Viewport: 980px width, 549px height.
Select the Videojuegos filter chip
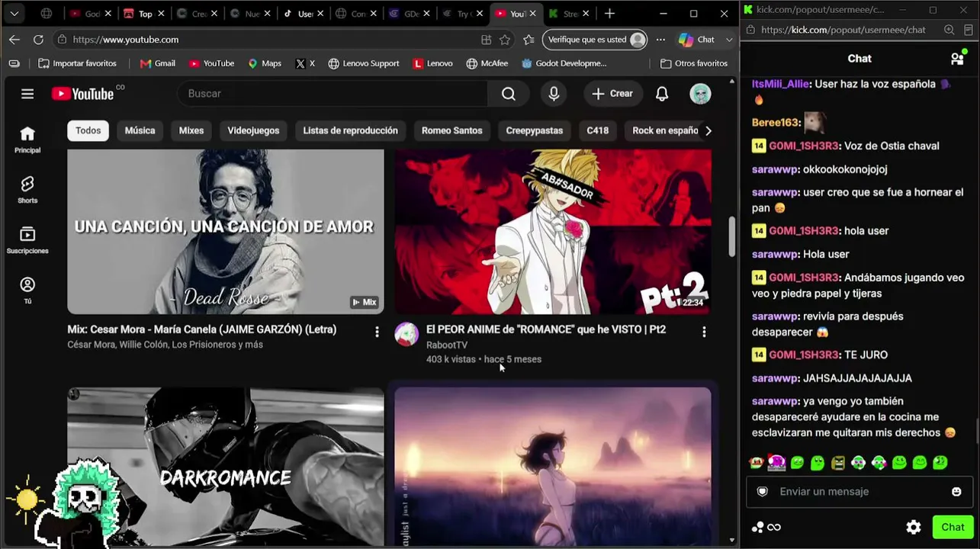(253, 130)
